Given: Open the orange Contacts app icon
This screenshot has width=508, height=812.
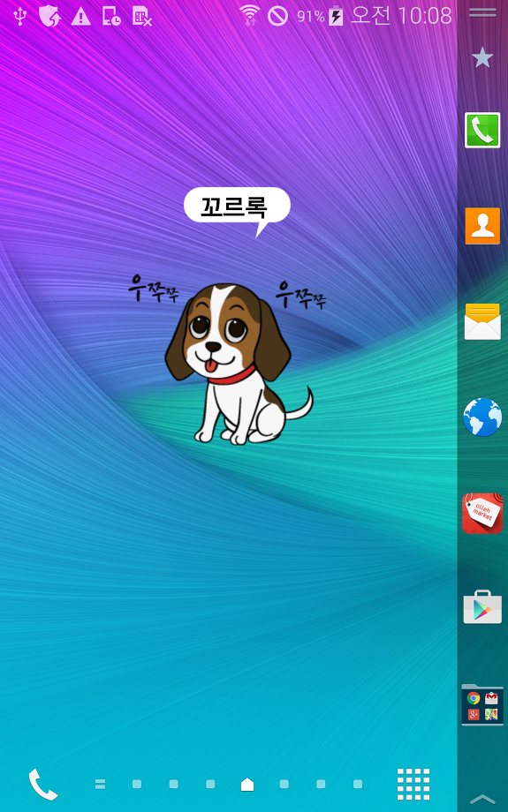Looking at the screenshot, I should click(482, 226).
